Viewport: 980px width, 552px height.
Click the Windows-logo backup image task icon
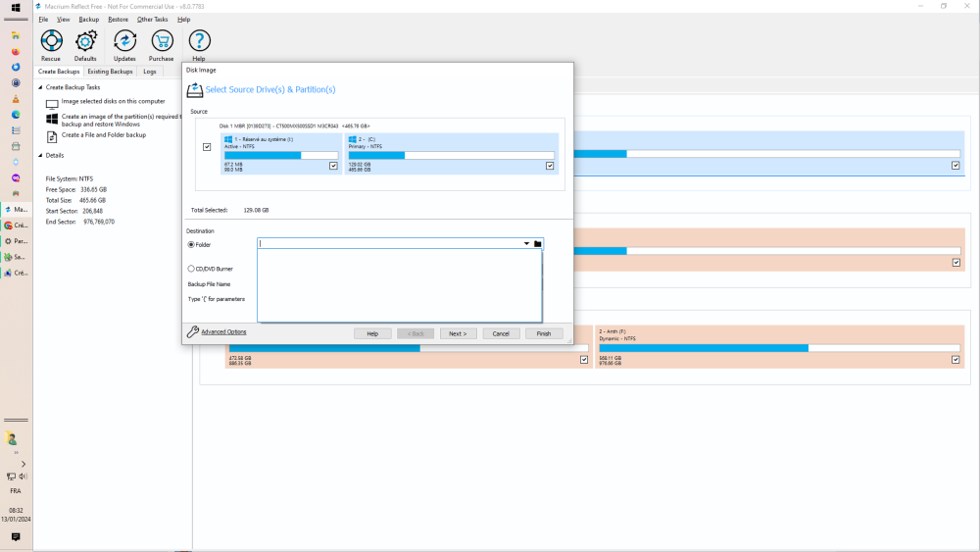pos(52,119)
